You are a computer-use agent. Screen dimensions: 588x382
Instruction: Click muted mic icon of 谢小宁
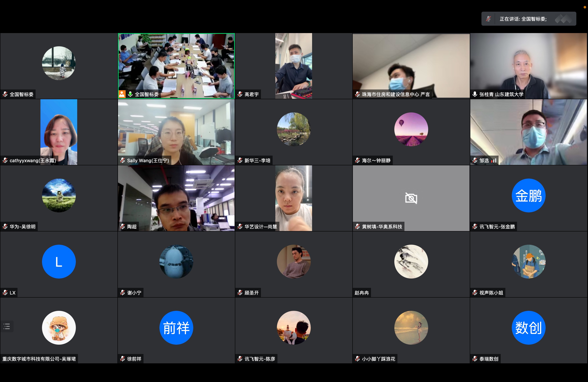click(x=122, y=293)
